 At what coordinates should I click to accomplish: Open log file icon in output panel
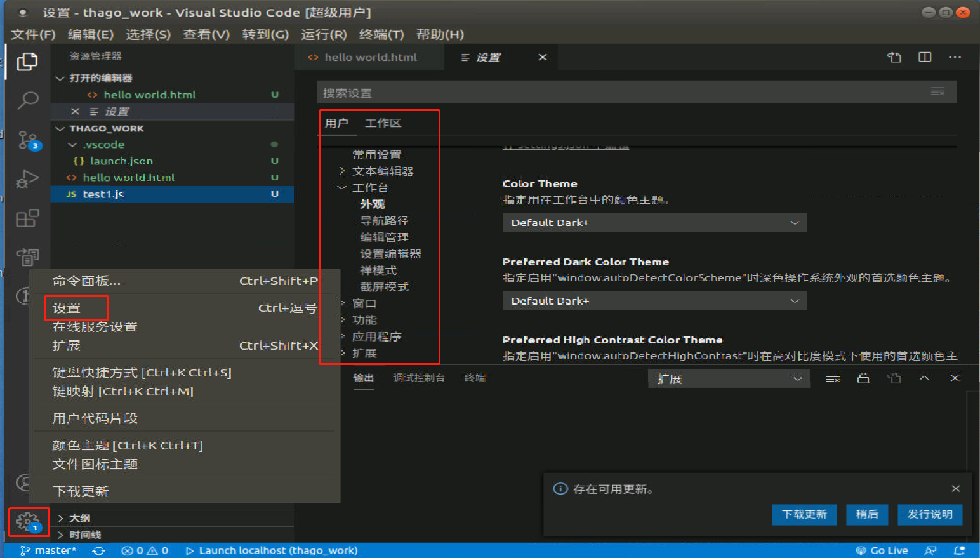[894, 378]
